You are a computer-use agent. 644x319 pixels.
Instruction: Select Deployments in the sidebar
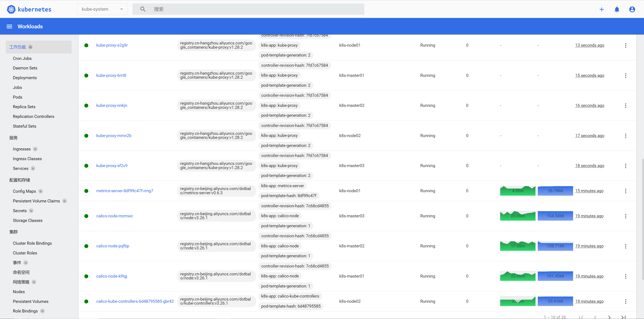(25, 78)
